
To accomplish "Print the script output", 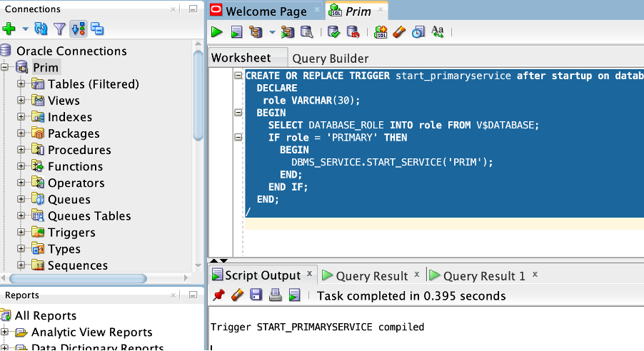I will click(275, 295).
